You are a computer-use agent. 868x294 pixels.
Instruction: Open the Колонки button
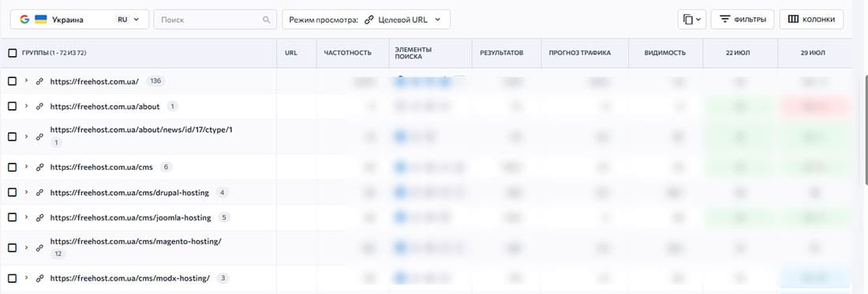tap(811, 20)
